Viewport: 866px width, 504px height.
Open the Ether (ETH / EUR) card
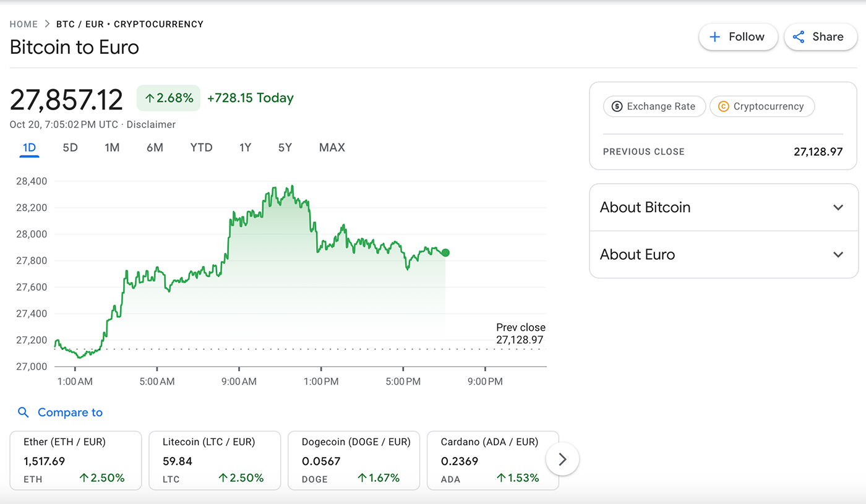[x=75, y=461]
